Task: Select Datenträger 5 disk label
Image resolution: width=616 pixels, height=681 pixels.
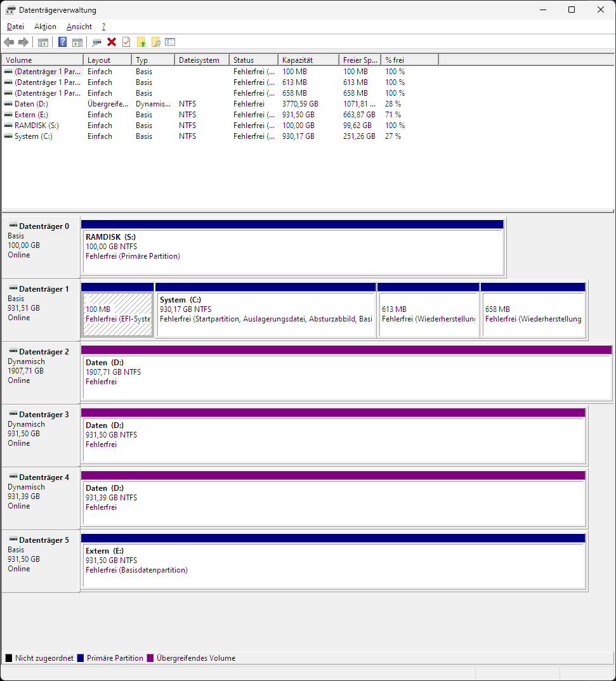Action: tap(41, 562)
